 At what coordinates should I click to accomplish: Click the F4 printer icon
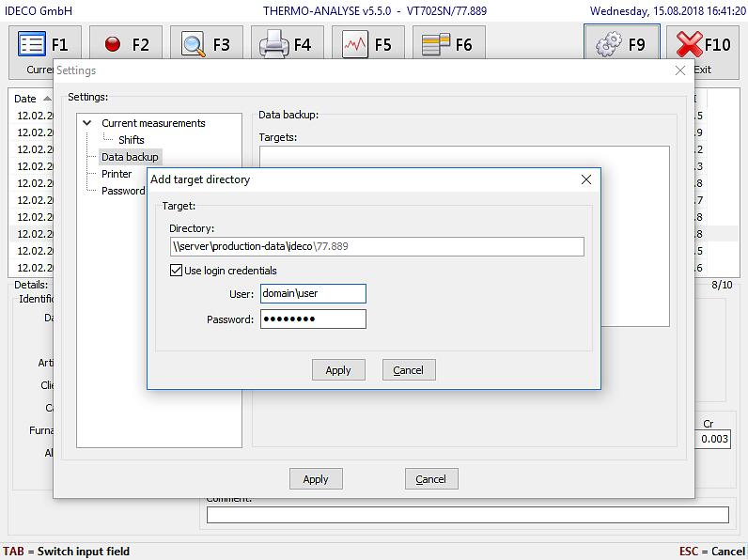pos(274,44)
